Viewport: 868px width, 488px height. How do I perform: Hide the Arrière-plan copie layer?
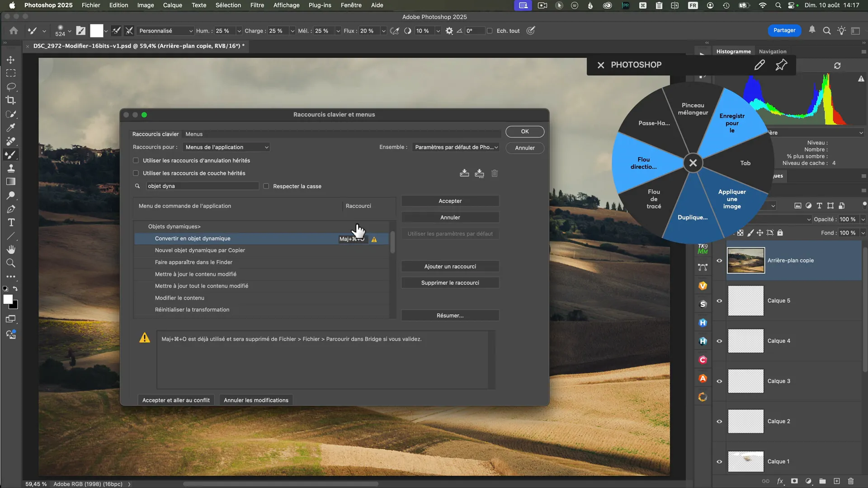719,260
